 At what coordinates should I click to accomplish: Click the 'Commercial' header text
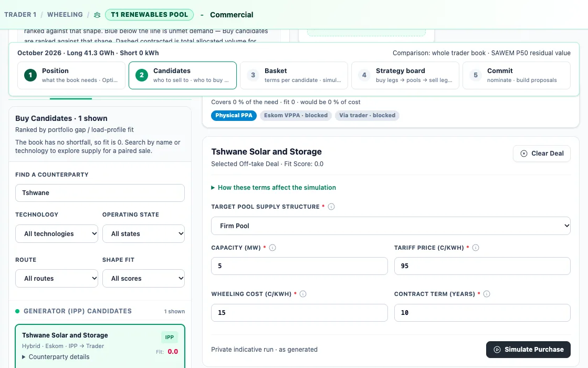click(232, 15)
